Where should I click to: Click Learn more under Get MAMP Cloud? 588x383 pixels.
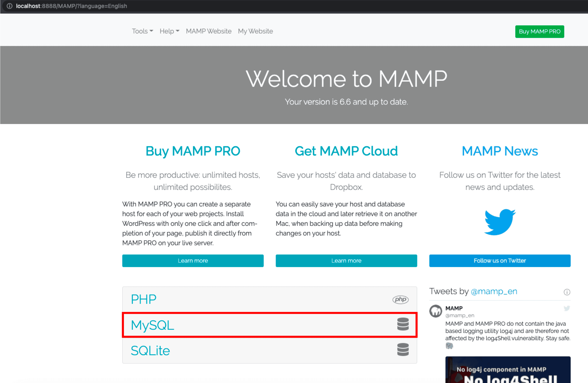click(346, 261)
